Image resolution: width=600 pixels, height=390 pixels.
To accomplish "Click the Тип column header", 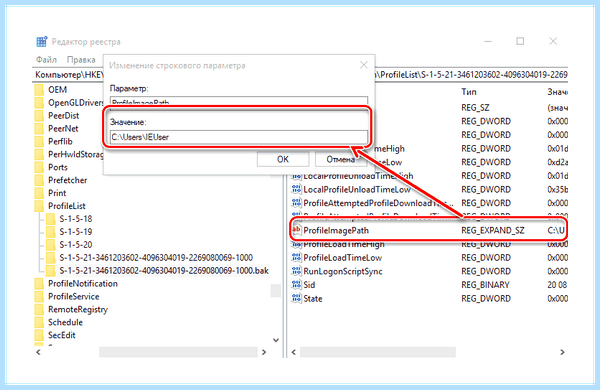I will (469, 92).
